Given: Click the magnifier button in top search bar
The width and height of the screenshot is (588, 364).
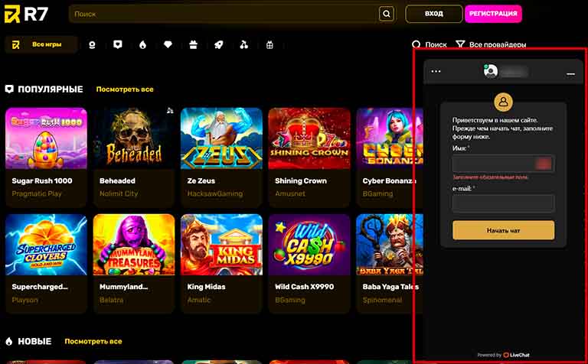Looking at the screenshot, I should pyautogui.click(x=387, y=14).
